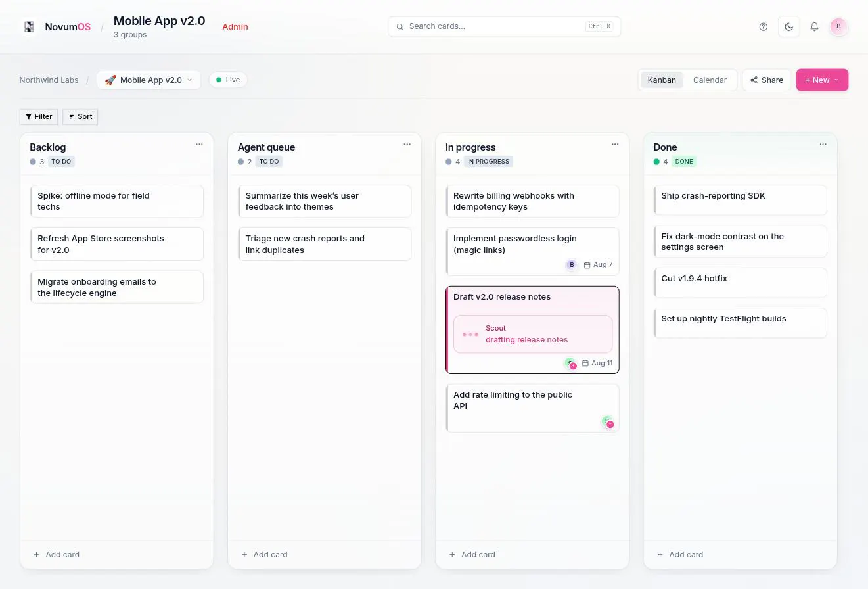Open card Summarize this week's user feedback
This screenshot has width=868, height=589.
[325, 201]
